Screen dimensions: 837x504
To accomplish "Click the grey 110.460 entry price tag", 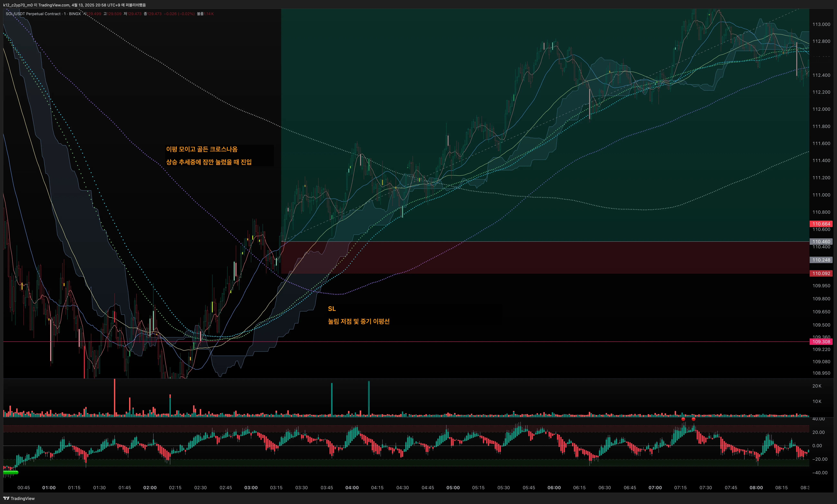I will pyautogui.click(x=821, y=242).
